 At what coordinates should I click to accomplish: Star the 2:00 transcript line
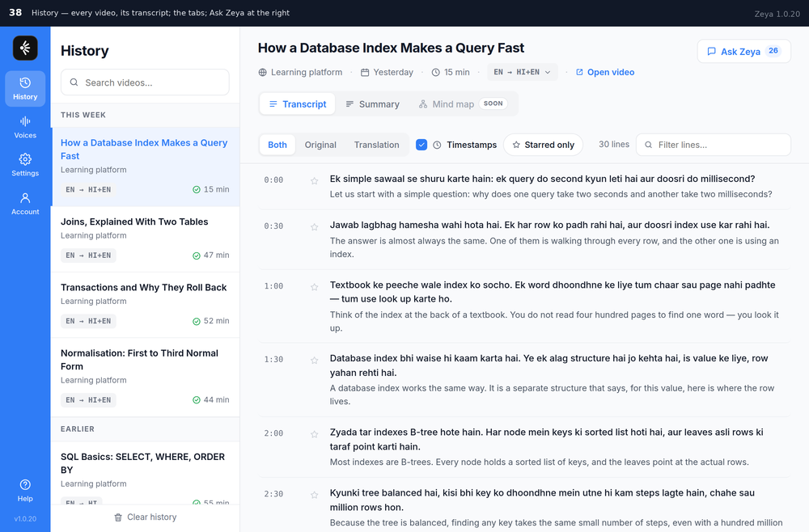coord(314,434)
